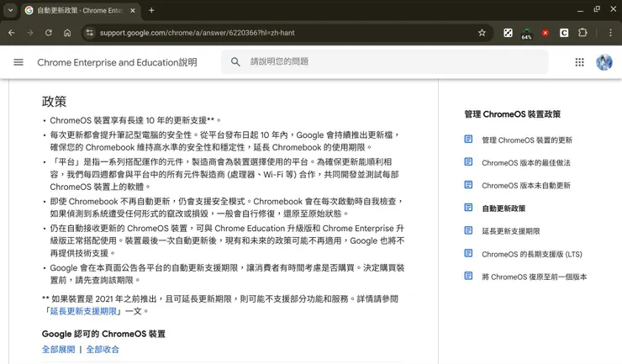622x364 pixels.
Task: Open ChromeOS 版本未自動更新 article
Action: [x=526, y=186]
